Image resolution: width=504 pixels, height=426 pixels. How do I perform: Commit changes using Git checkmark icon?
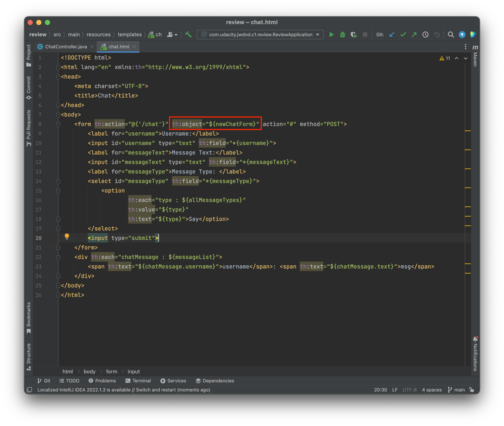pos(403,35)
